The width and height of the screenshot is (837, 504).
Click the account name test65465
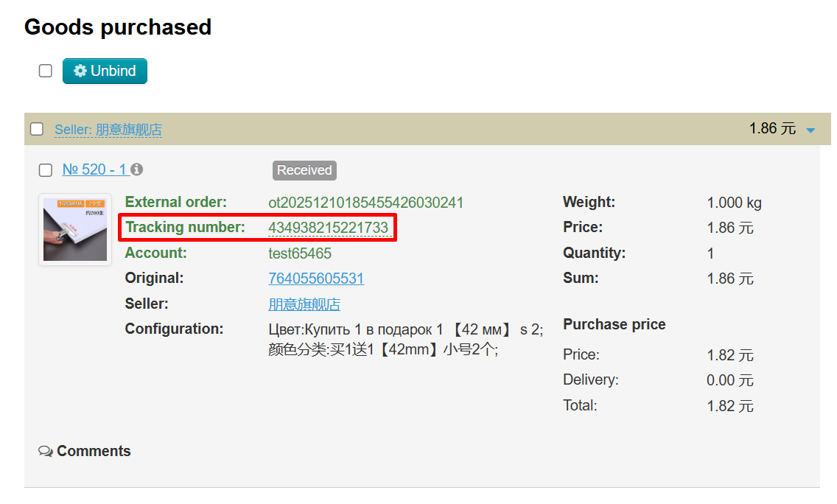(300, 253)
